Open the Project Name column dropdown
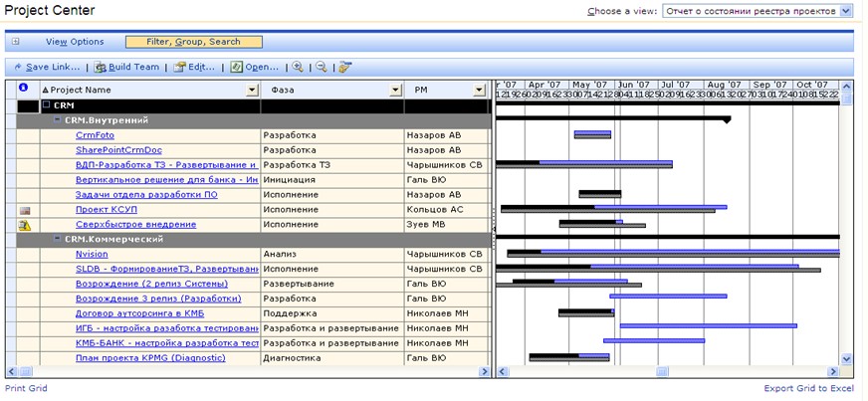This screenshot has width=868, height=401. tap(253, 91)
